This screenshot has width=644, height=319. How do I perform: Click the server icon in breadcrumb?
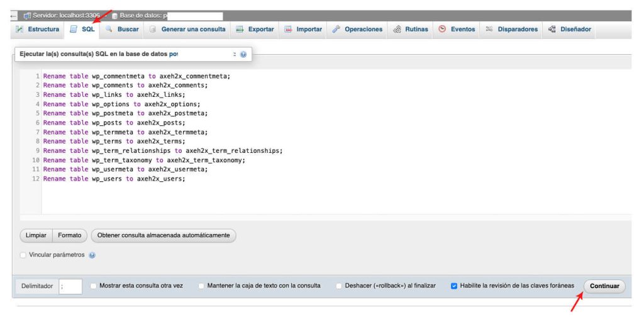click(x=28, y=16)
